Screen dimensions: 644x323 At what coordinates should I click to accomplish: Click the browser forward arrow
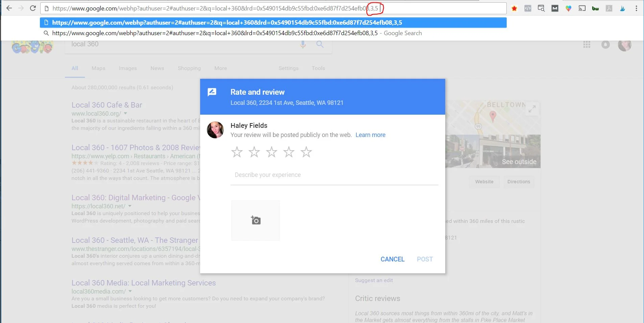(x=21, y=8)
